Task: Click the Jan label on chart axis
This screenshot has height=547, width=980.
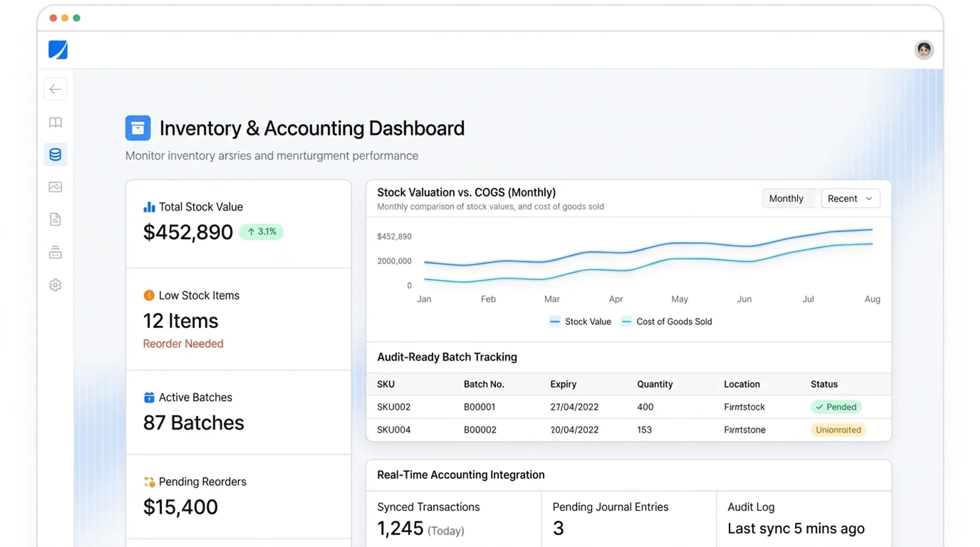Action: click(x=424, y=299)
